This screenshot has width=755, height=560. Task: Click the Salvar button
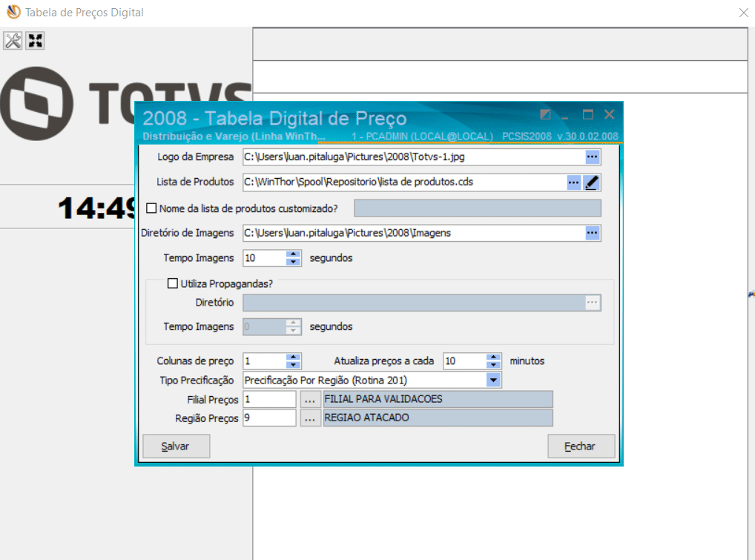pos(176,447)
